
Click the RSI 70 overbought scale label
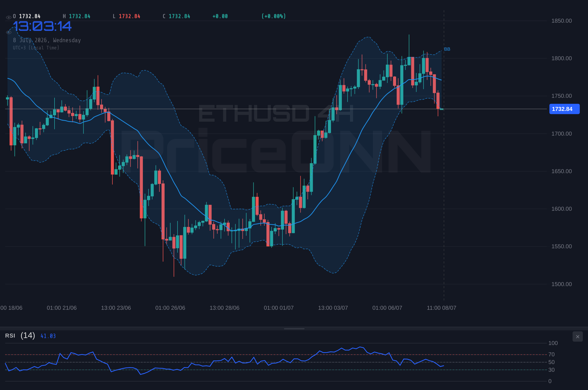[551, 354]
